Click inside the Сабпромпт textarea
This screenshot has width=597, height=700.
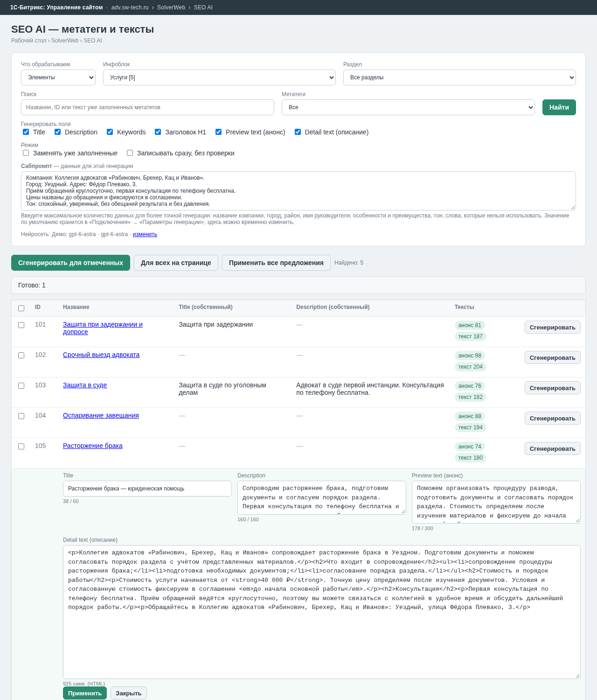298,191
